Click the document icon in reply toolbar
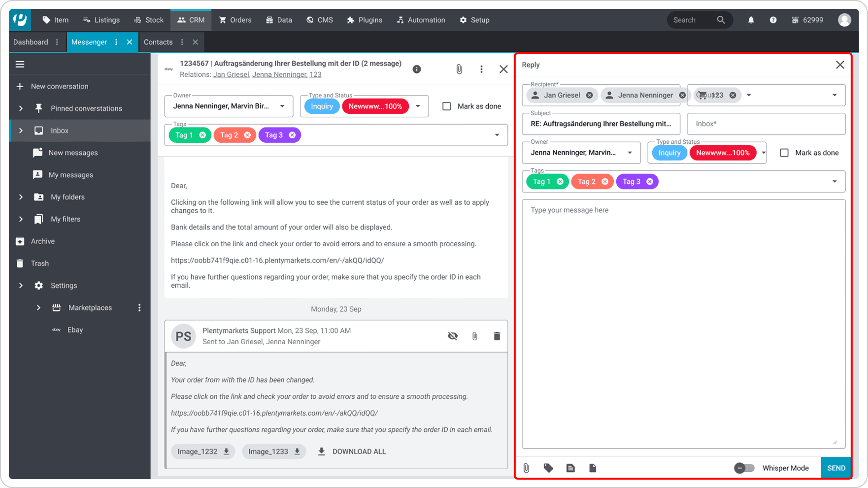 [x=593, y=468]
